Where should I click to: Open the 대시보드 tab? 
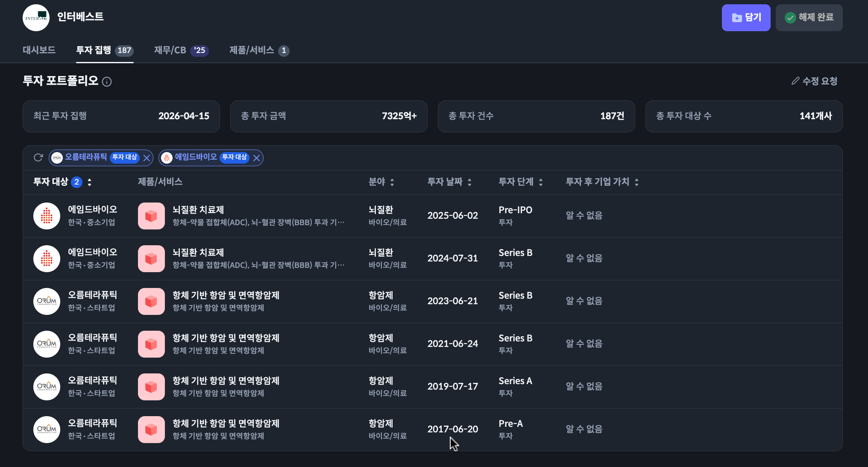[x=39, y=50]
